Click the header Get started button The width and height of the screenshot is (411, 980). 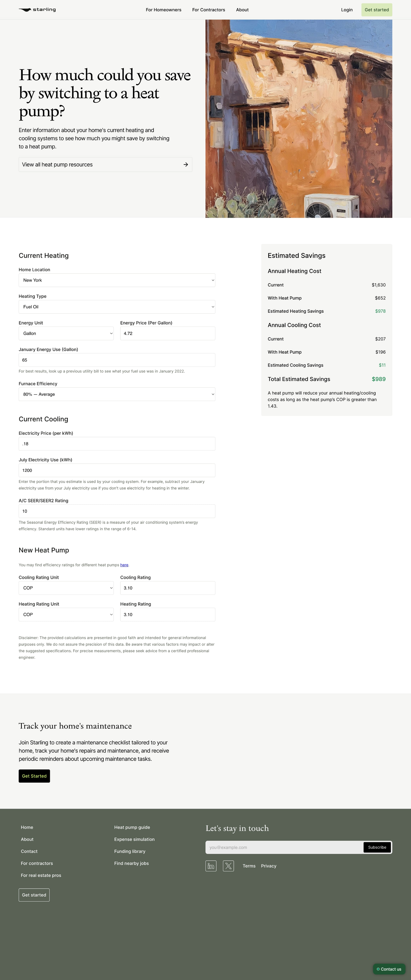click(x=376, y=10)
